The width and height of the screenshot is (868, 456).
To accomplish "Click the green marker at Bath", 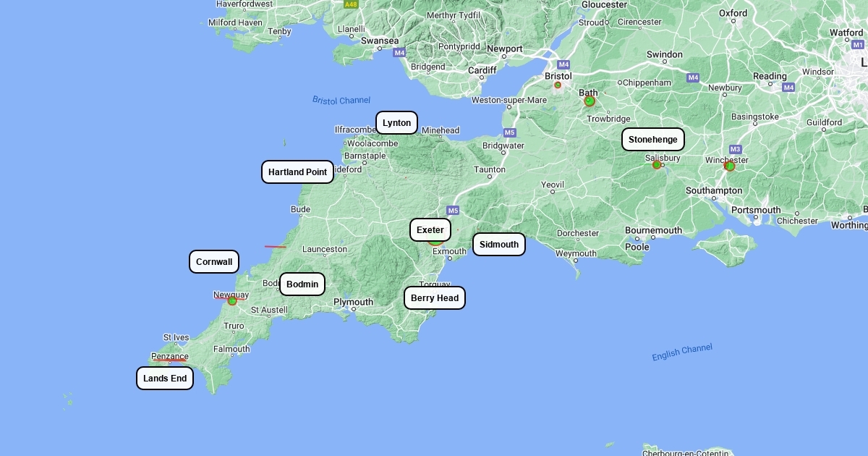I will click(x=590, y=101).
